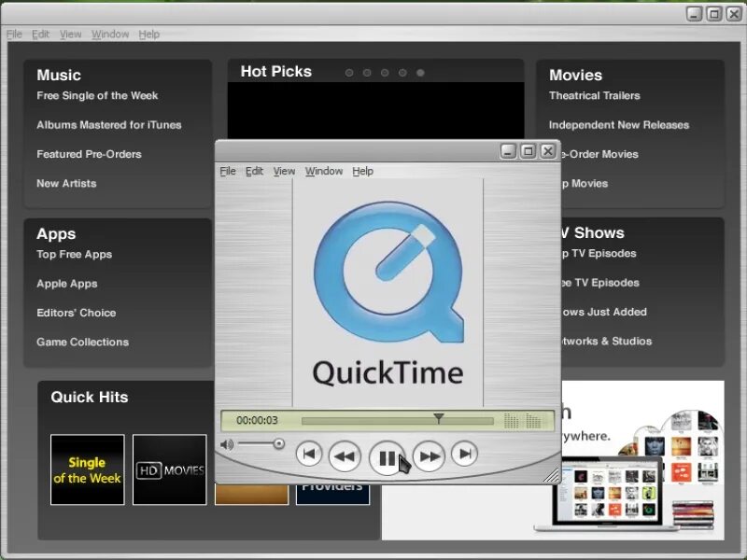Open Albums Mastered for iTunes link
This screenshot has width=747, height=560.
(109, 125)
